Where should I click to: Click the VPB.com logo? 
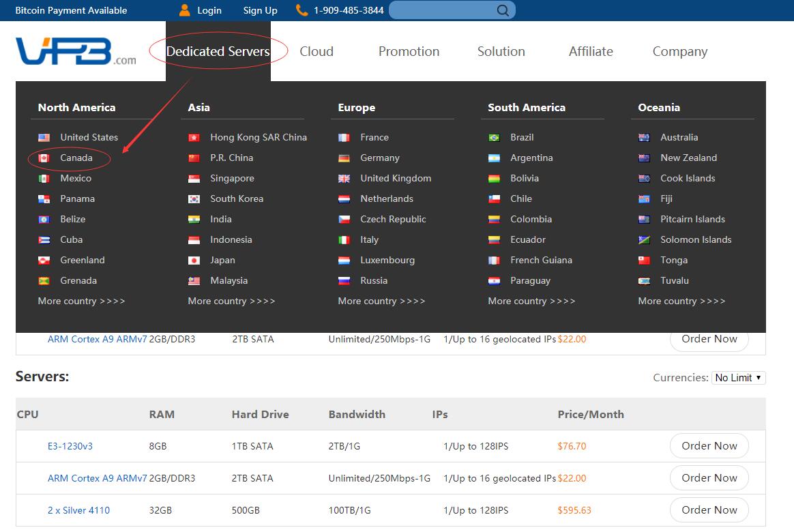[x=75, y=51]
